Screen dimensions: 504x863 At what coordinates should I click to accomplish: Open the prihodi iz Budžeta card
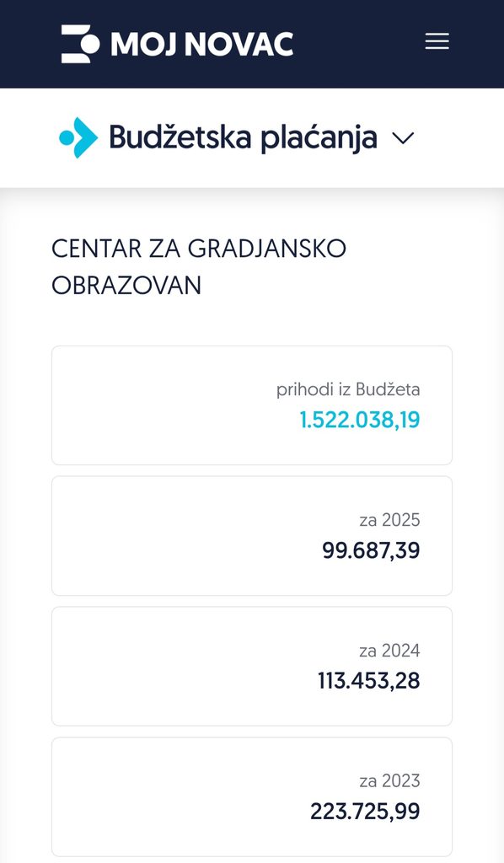[x=252, y=405]
